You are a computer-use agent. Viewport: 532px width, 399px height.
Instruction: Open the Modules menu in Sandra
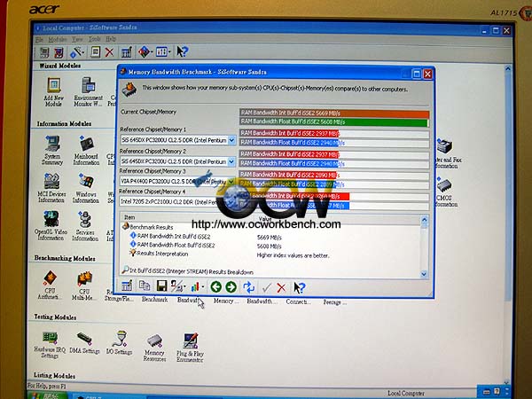pyautogui.click(x=58, y=39)
